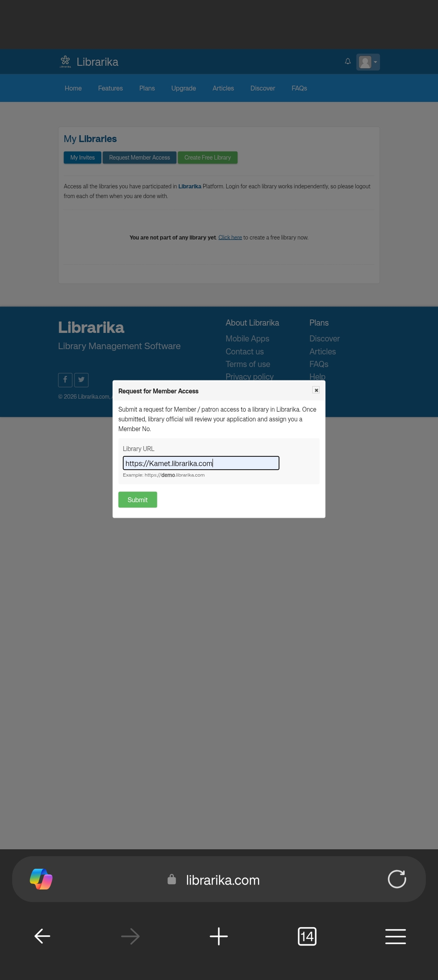
Task: Open the Privacy policy footer link
Action: click(249, 376)
